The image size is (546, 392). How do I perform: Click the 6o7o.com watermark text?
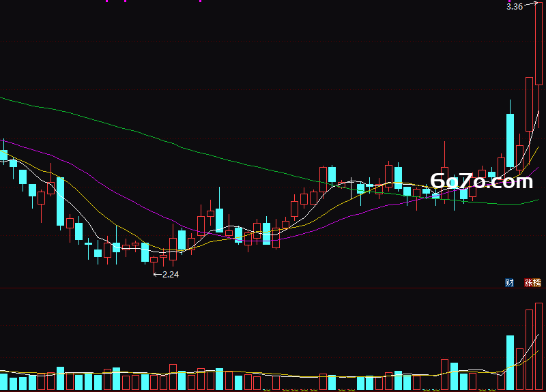tap(482, 181)
